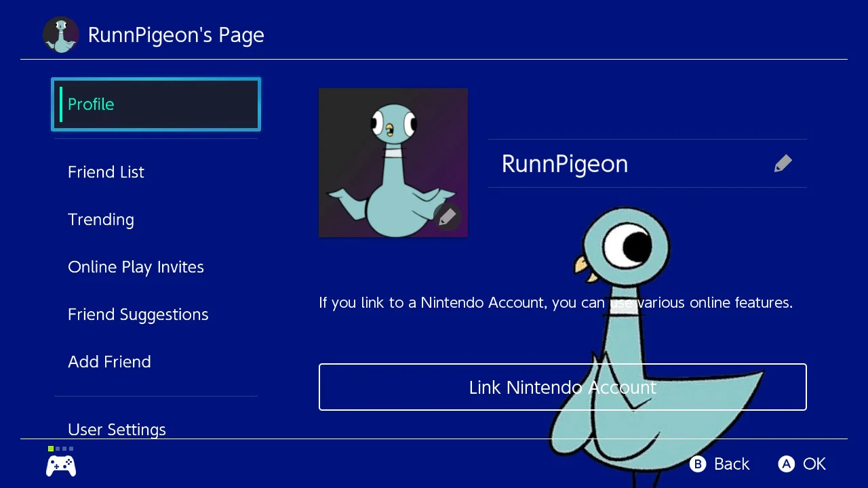Open Online Play Invites
Screen dimensions: 868x488
click(x=136, y=267)
